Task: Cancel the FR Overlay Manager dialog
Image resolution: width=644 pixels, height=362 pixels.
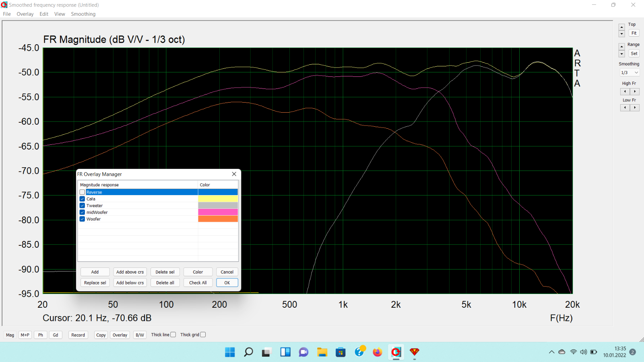Action: 227,272
